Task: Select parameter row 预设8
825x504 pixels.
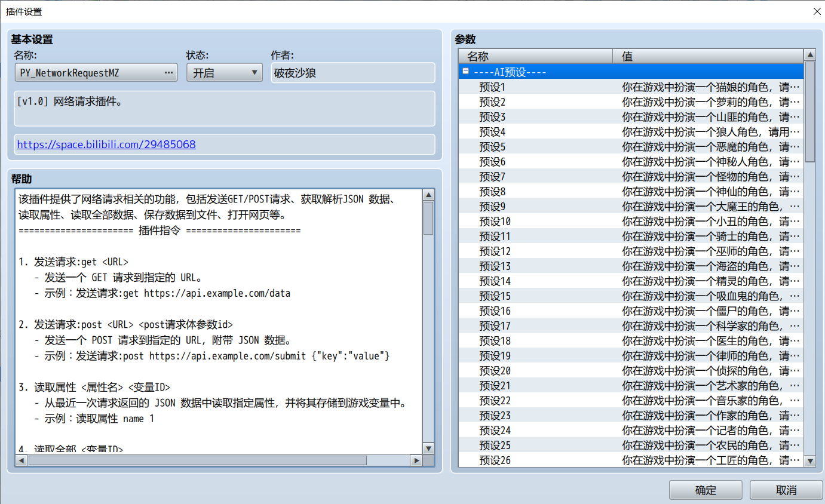Action: pos(631,191)
